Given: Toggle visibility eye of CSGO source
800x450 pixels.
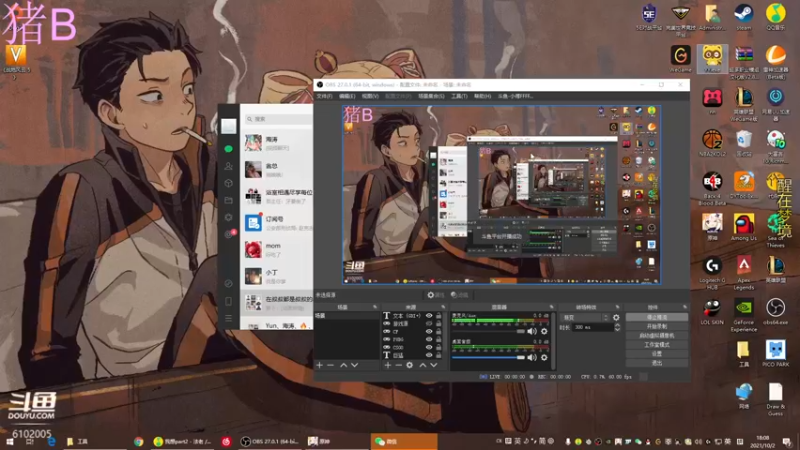Looking at the screenshot, I should (x=429, y=347).
